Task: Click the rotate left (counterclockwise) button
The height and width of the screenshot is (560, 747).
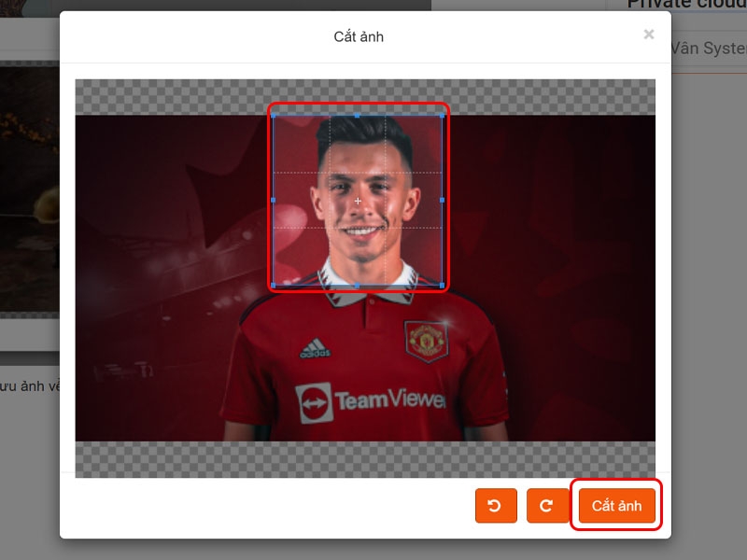Action: 496,505
